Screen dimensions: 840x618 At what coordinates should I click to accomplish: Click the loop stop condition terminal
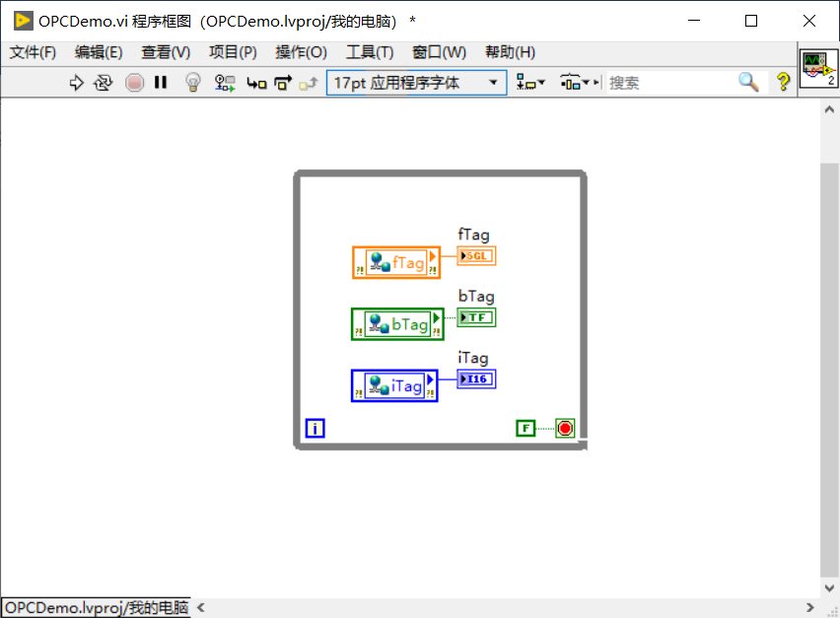pos(565,429)
